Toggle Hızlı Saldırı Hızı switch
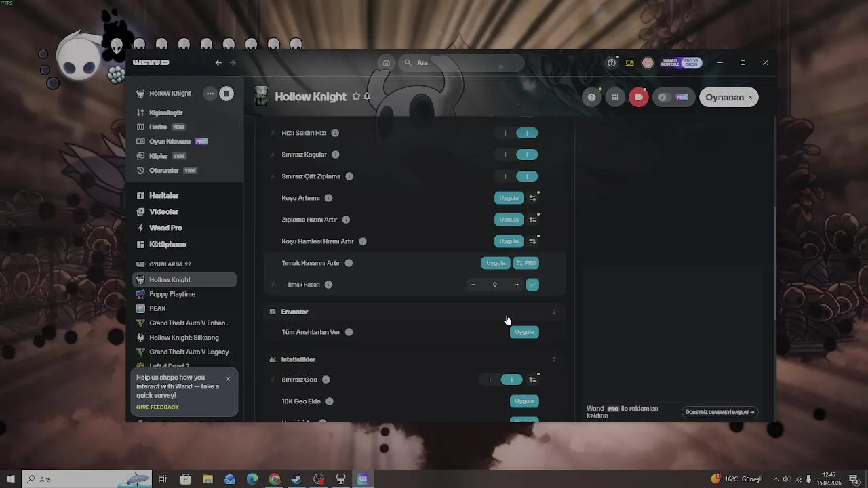The height and width of the screenshot is (488, 868). [517, 133]
